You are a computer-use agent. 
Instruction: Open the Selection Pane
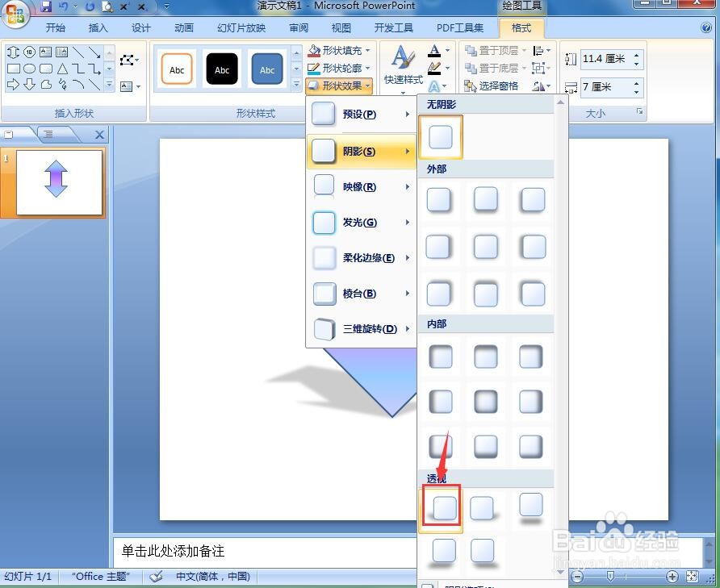click(x=491, y=85)
